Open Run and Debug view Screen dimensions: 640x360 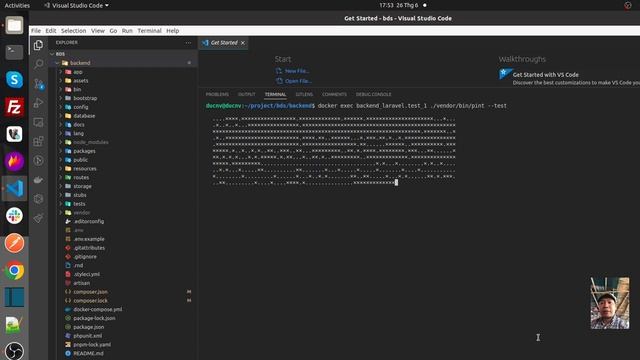[x=38, y=103]
